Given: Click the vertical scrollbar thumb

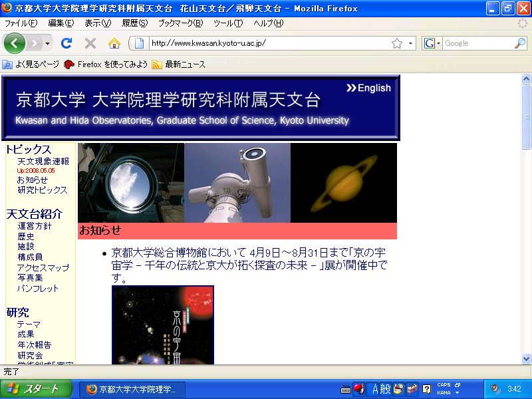Looking at the screenshot, I should pyautogui.click(x=526, y=117).
